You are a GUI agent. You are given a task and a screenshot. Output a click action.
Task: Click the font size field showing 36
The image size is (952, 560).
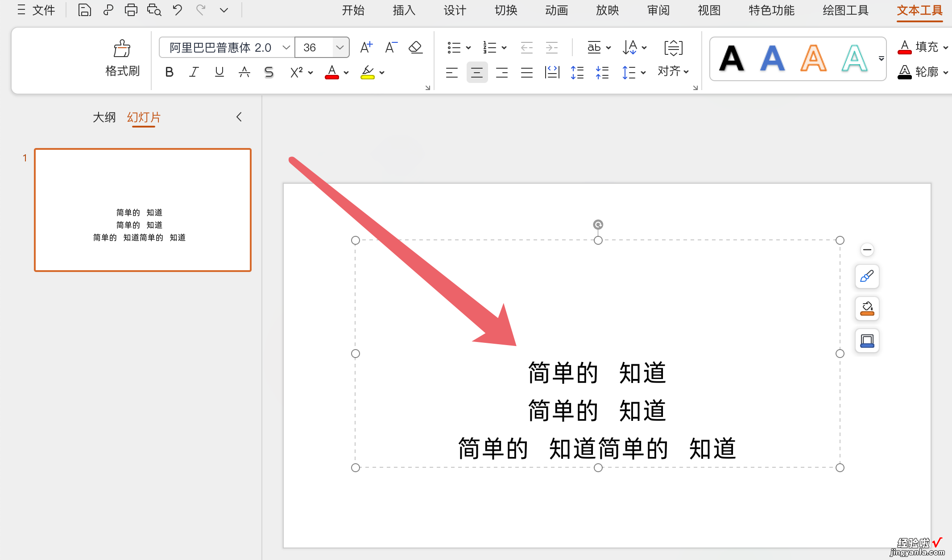pos(314,47)
